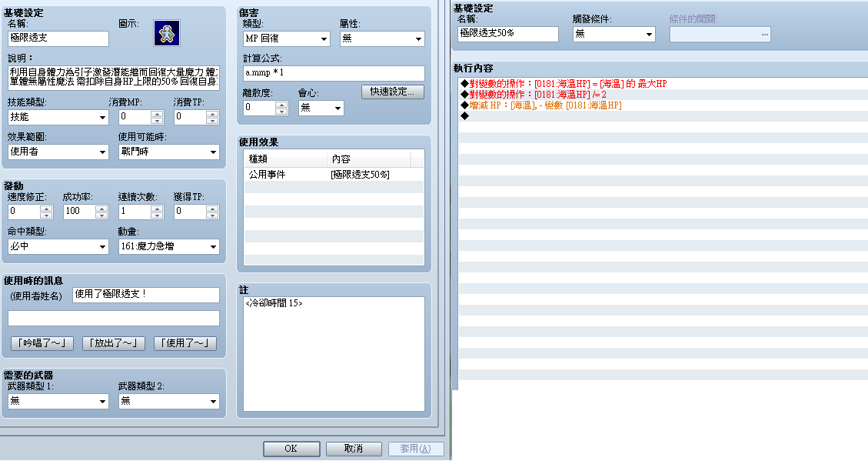Click the empty second message line field

coord(114,318)
